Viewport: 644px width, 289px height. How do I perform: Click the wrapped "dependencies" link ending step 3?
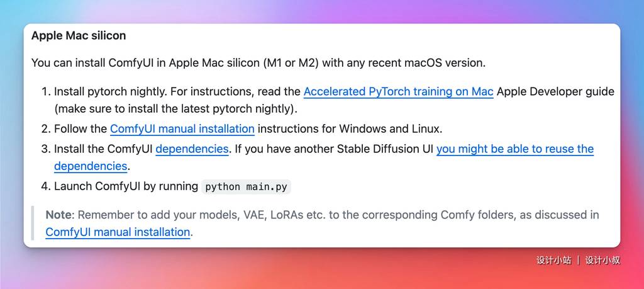click(x=91, y=166)
